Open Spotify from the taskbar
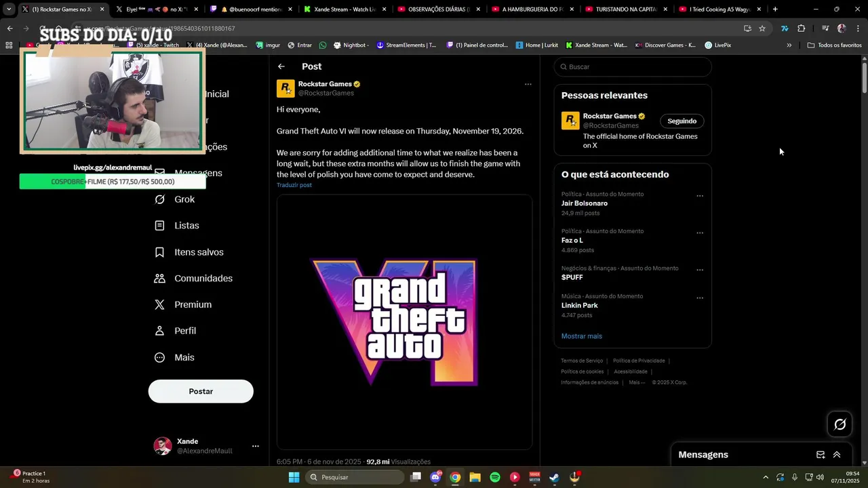 (495, 477)
